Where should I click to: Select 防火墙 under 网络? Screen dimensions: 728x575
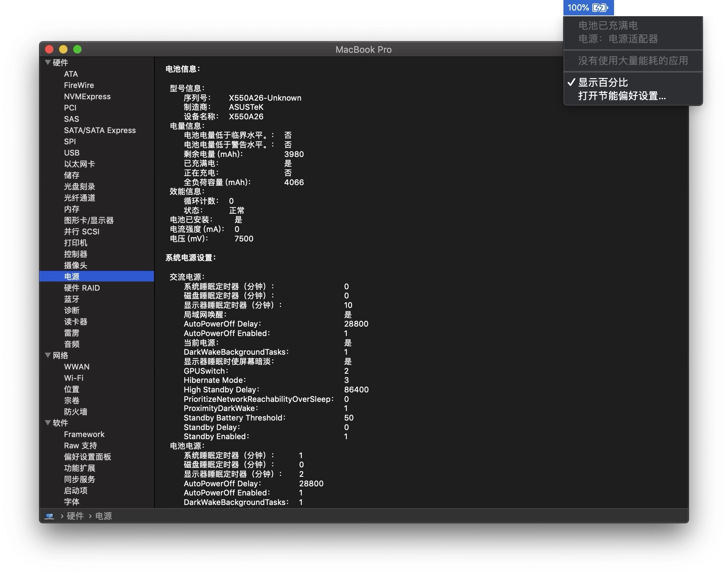(76, 412)
